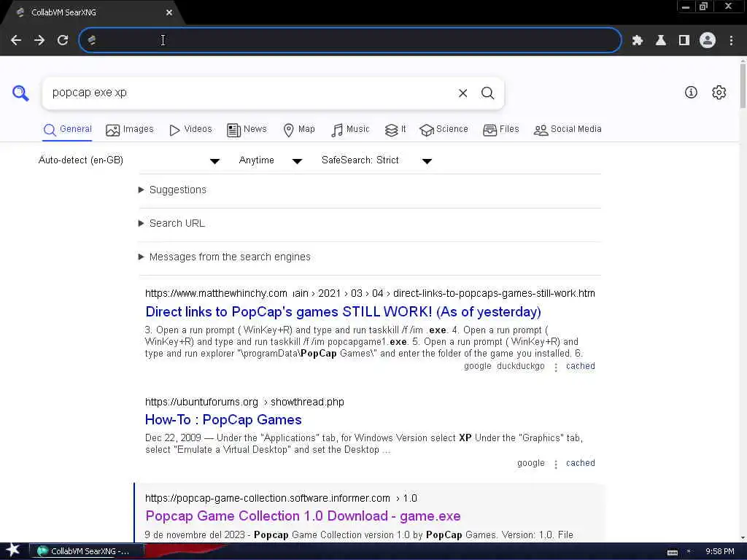Screen dimensions: 747x560
Task: Click the matthewhinchy.com result URL
Action: (x=370, y=293)
